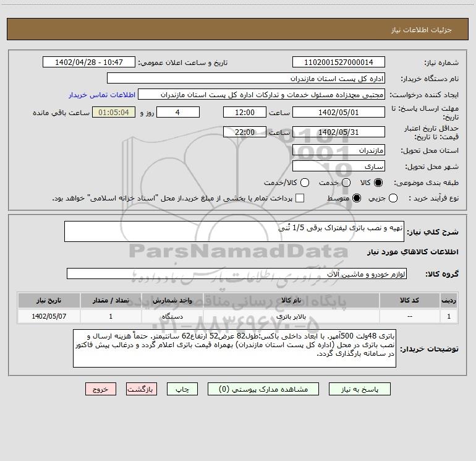
Task: Click the بازگشت back button
Action: (142, 389)
